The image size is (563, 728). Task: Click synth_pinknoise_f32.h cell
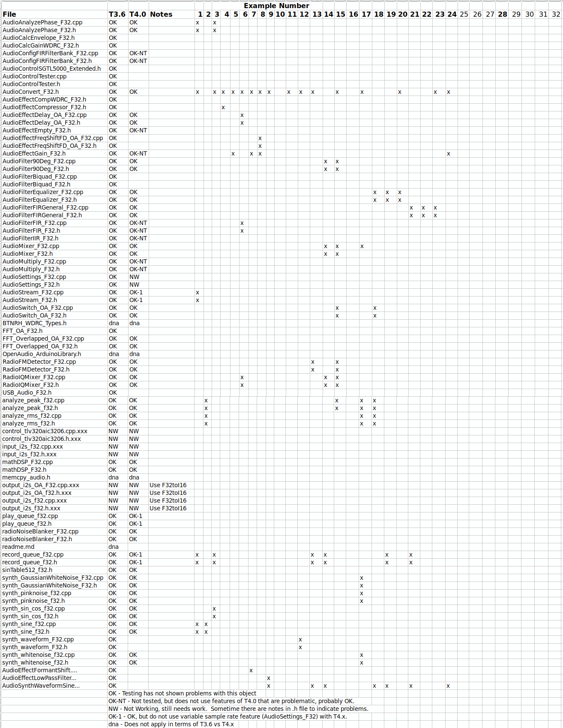tap(54, 601)
